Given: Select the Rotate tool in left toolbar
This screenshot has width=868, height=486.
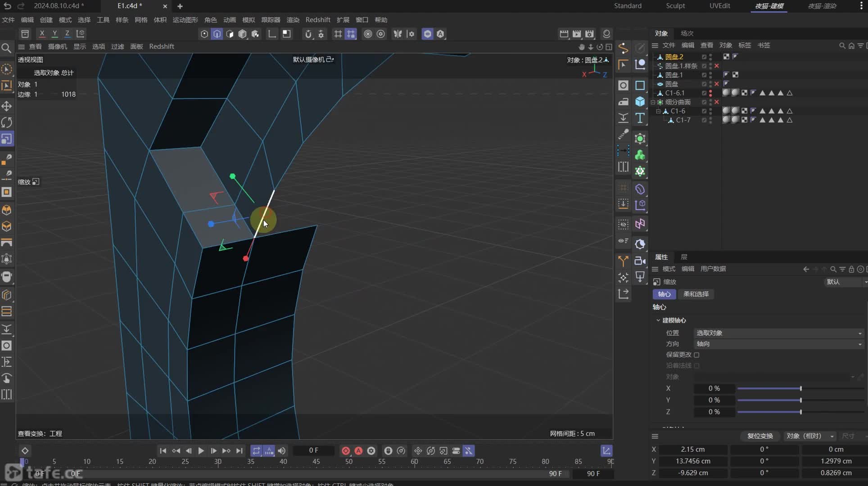Looking at the screenshot, I should (x=7, y=122).
